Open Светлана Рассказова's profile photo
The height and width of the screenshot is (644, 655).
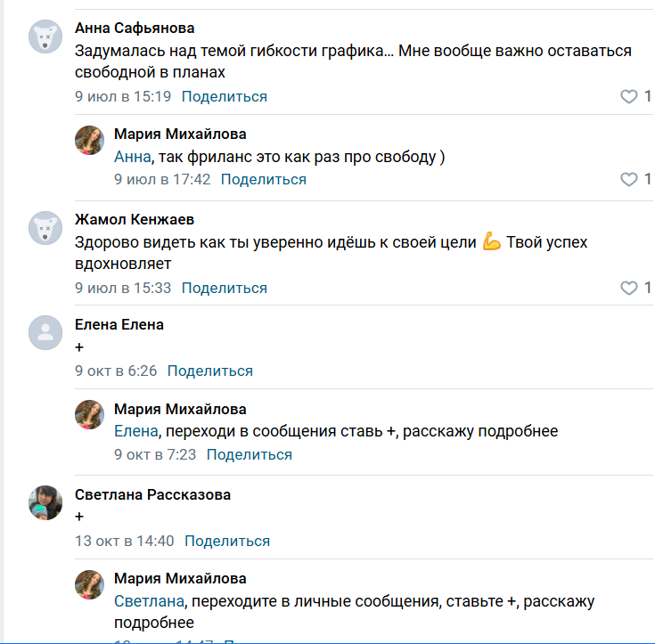45,503
